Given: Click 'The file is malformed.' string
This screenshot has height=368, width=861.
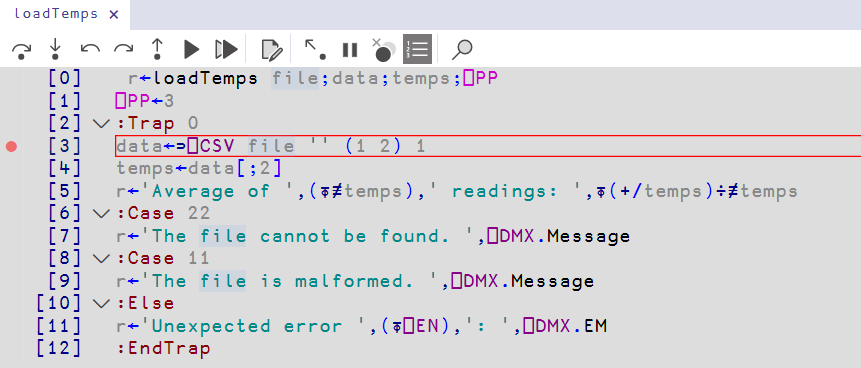Looking at the screenshot, I should 289,281.
